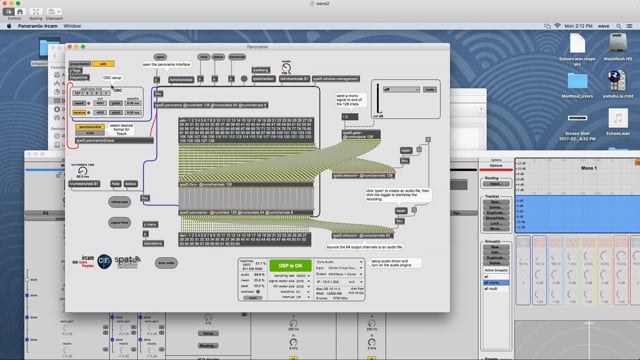Open Notification Center icon in menu bar
This screenshot has height=360, width=640.
coord(629,26)
